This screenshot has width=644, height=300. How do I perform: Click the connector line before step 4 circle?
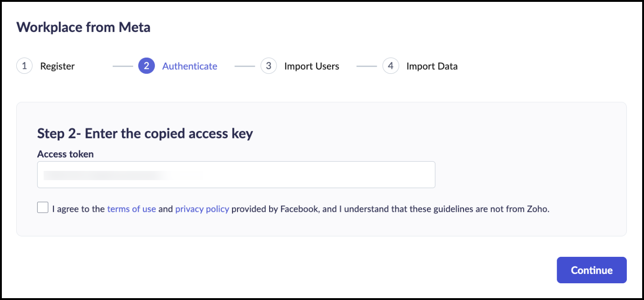coord(367,66)
